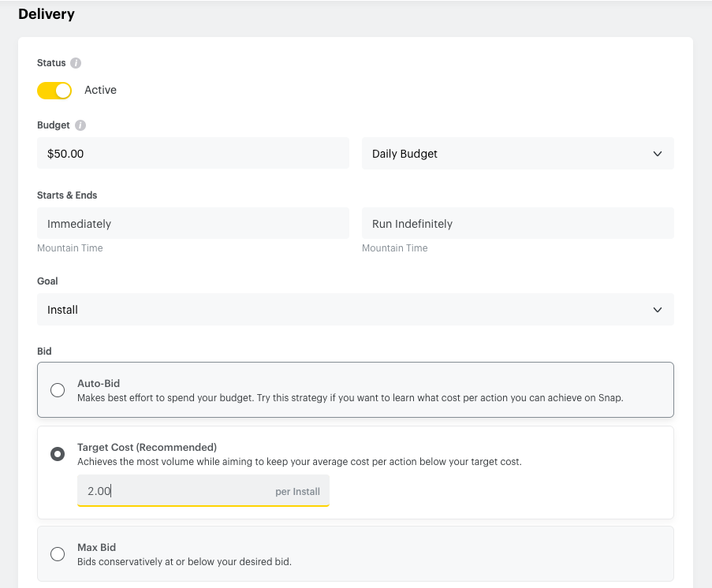Viewport: 712px width, 588px height.
Task: Select the Auto-Bid radio button
Action: coord(58,390)
